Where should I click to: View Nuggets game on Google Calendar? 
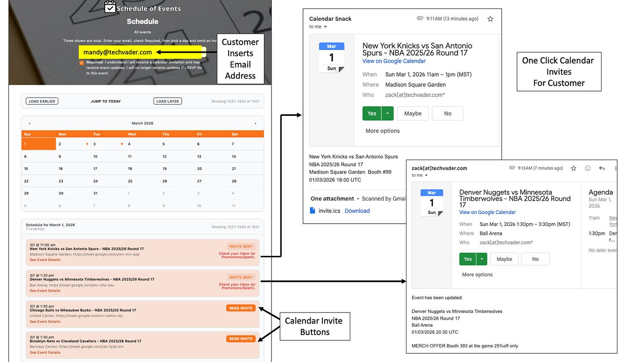487,212
